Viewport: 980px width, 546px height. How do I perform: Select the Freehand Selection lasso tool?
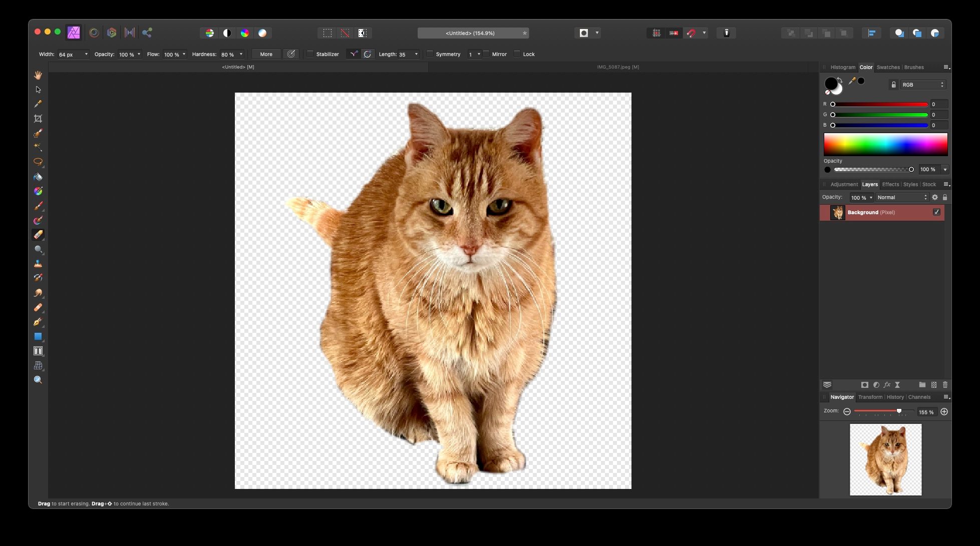tap(38, 162)
